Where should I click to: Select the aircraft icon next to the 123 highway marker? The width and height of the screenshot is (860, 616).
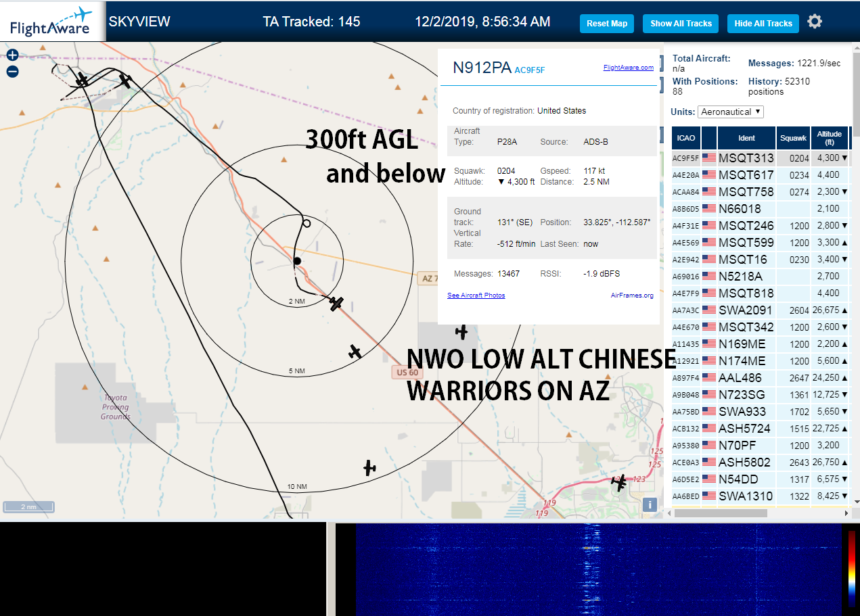tap(618, 483)
